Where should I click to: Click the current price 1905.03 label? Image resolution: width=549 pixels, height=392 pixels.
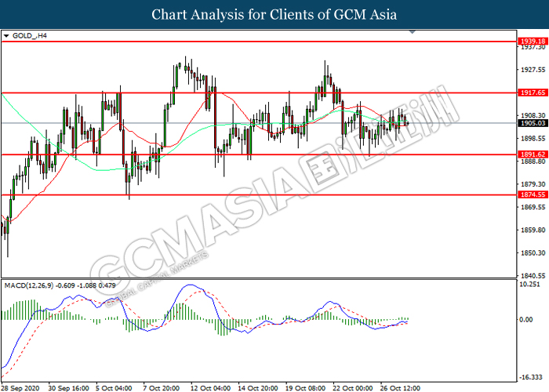pos(533,123)
